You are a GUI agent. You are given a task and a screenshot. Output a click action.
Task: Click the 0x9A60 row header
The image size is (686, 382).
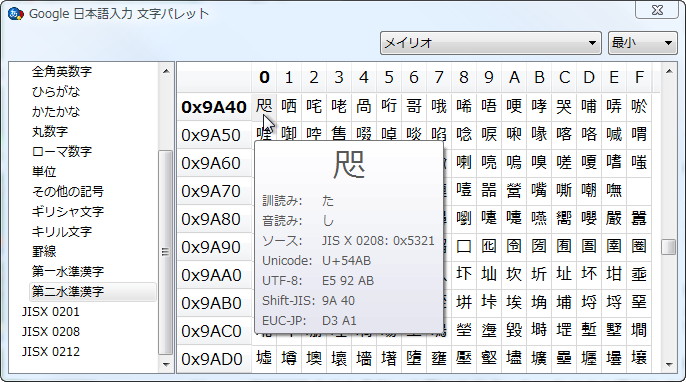click(214, 163)
